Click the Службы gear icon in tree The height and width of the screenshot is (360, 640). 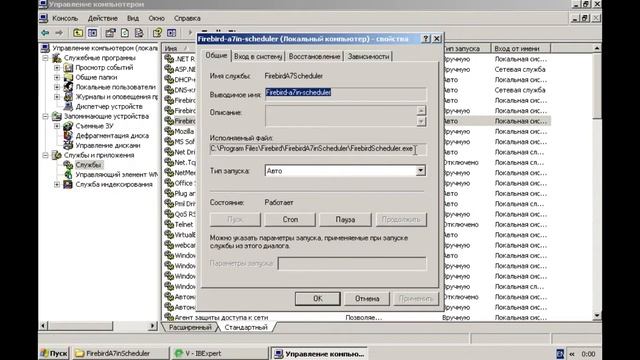(68, 165)
